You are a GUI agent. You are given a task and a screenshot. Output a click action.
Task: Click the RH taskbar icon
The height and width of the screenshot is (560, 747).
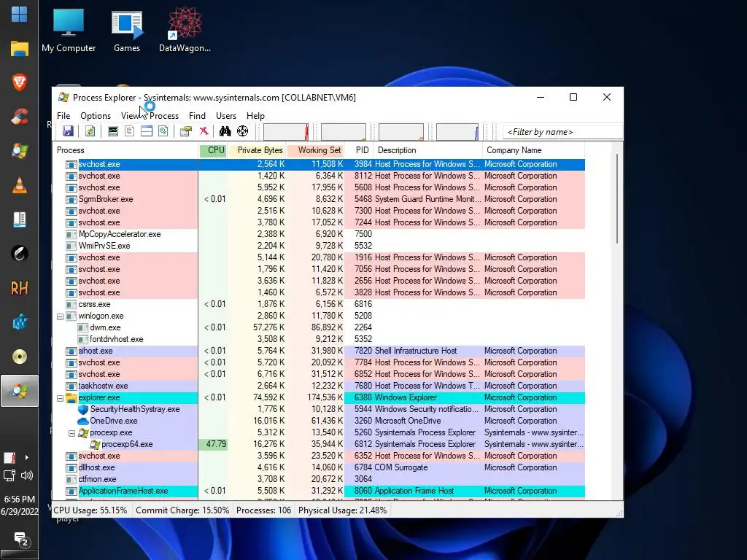pyautogui.click(x=19, y=288)
